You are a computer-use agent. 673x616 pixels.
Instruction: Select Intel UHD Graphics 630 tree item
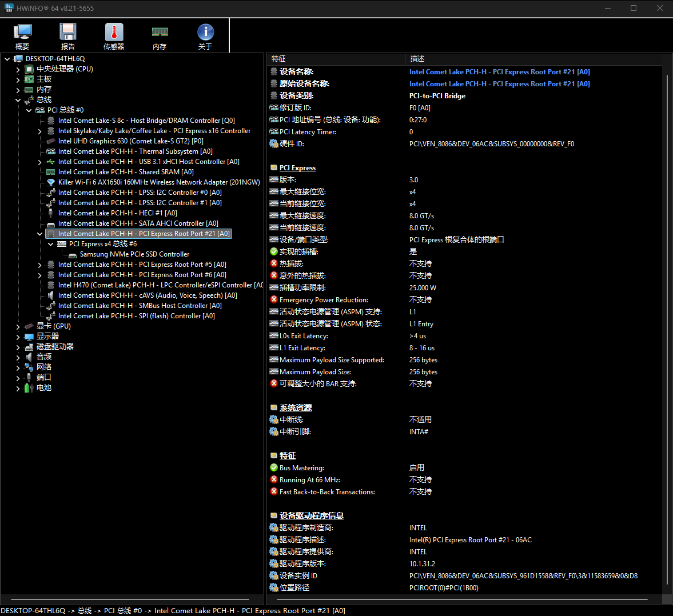click(x=131, y=141)
